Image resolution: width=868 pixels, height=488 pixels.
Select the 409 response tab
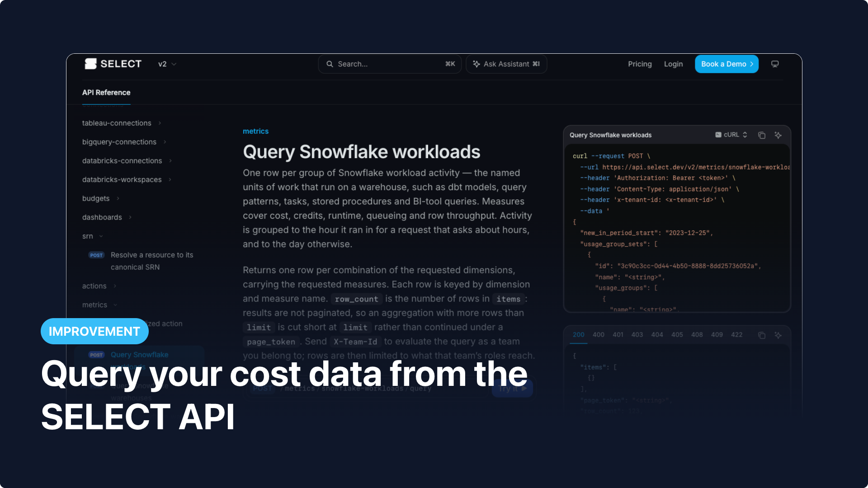pyautogui.click(x=717, y=335)
